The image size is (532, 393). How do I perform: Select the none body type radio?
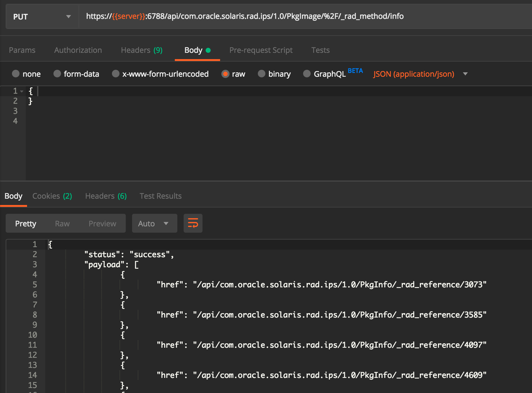point(16,74)
